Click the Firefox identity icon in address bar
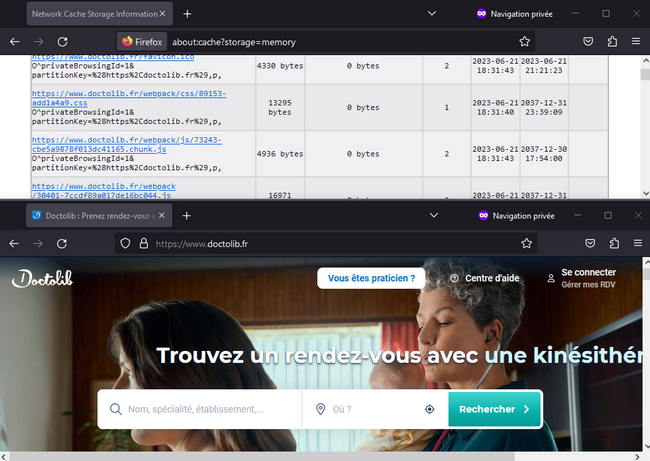Viewport: 650px width, 461px height. tap(142, 41)
